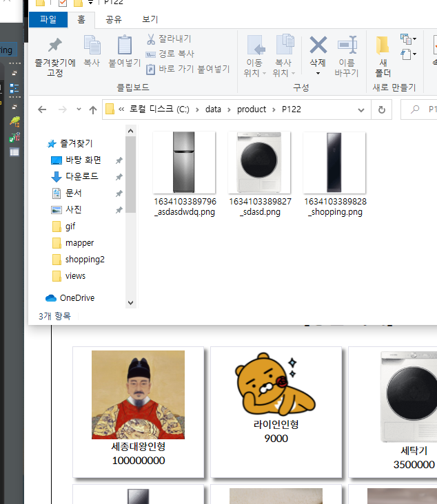Click pin icon next to 문서
The height and width of the screenshot is (504, 437).
coord(119,193)
